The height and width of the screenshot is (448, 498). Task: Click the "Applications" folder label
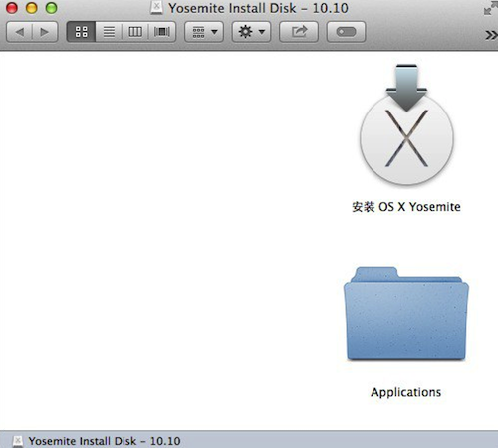[x=406, y=392]
